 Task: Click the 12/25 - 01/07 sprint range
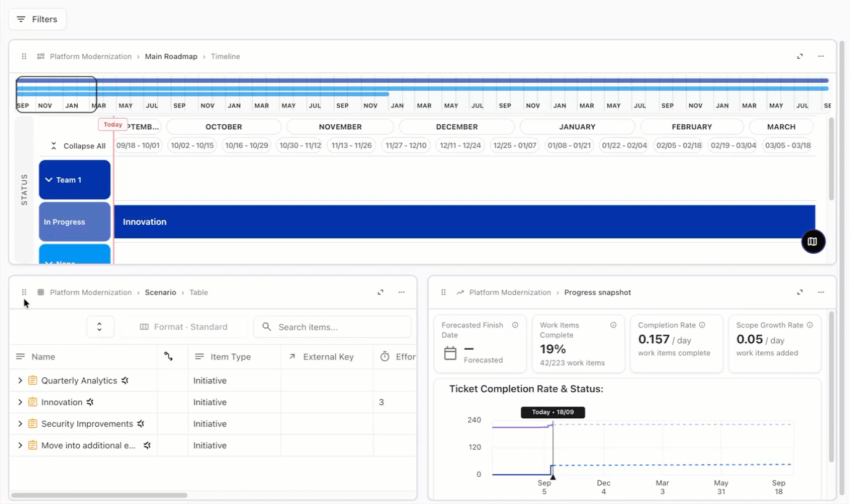[x=514, y=146]
